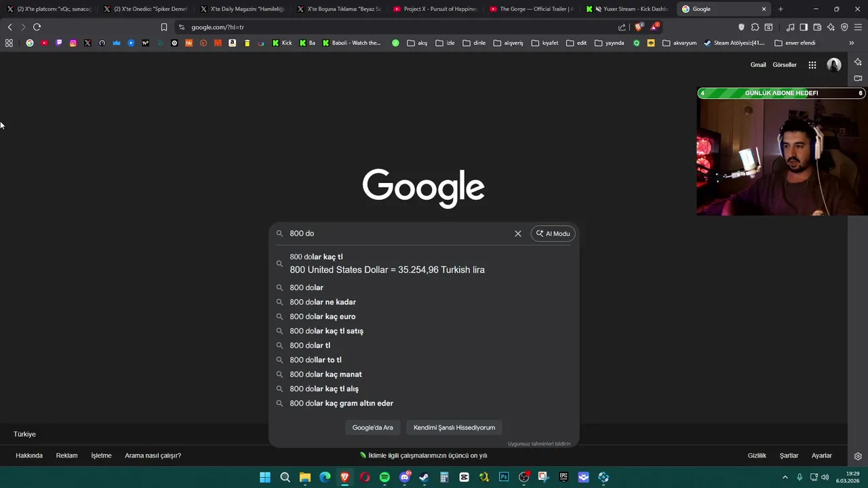Reload the page with the refresh icon

[x=37, y=27]
